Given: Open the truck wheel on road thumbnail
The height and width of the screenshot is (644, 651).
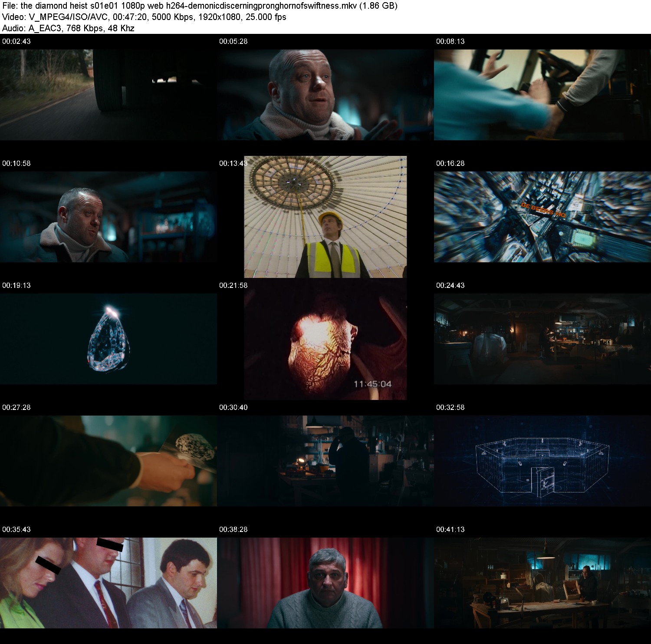Looking at the screenshot, I should (108, 95).
